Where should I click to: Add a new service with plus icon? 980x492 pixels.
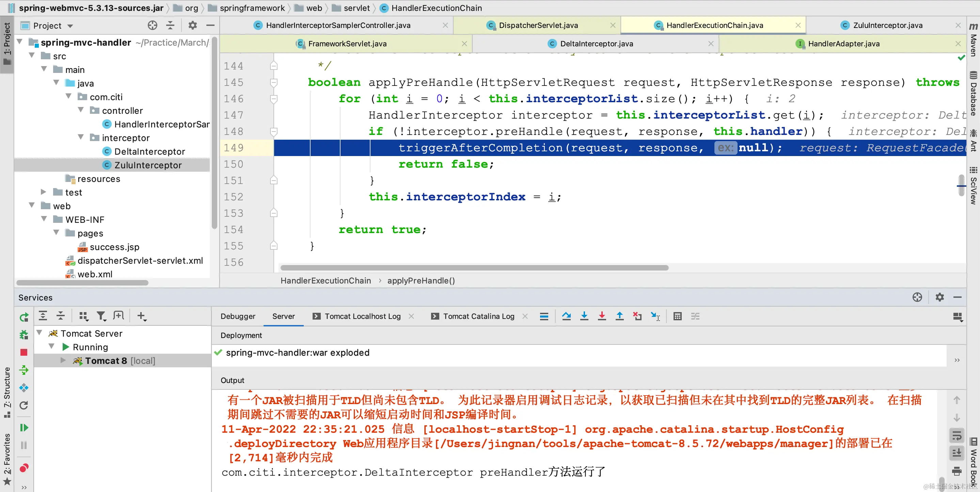142,316
